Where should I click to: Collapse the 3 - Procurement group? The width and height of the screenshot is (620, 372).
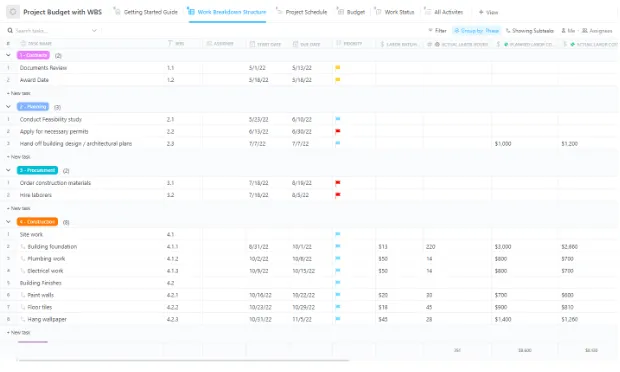(x=8, y=170)
